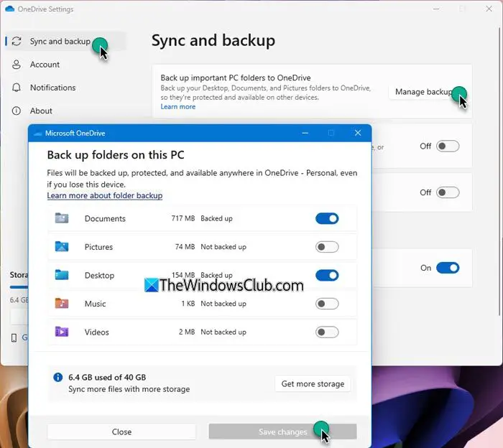Click the Music folder icon

(x=62, y=303)
